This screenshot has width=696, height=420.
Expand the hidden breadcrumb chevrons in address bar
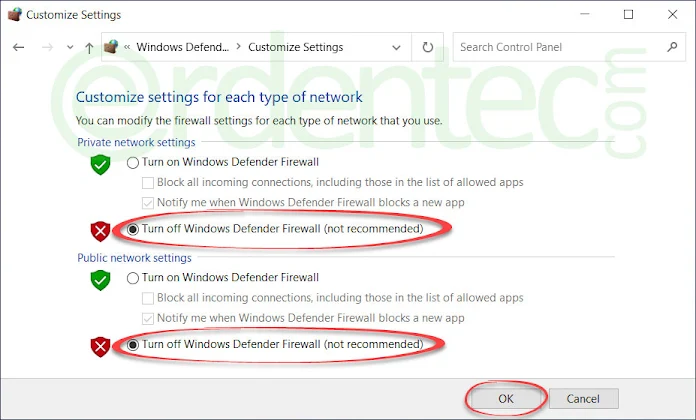(127, 47)
